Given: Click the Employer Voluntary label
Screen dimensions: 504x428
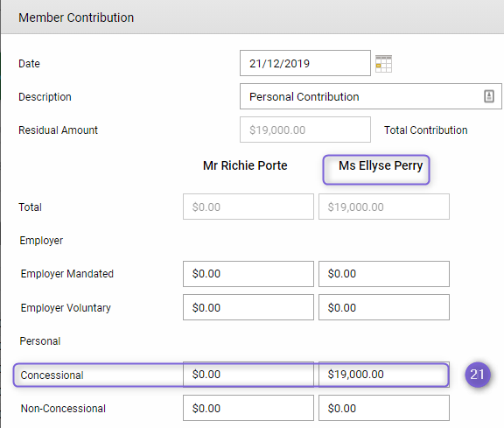Looking at the screenshot, I should click(66, 308).
